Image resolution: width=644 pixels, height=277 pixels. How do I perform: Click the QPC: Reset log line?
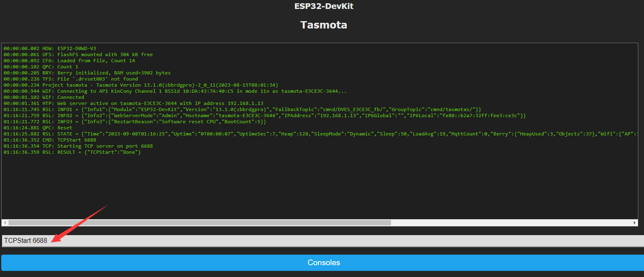click(x=38, y=128)
